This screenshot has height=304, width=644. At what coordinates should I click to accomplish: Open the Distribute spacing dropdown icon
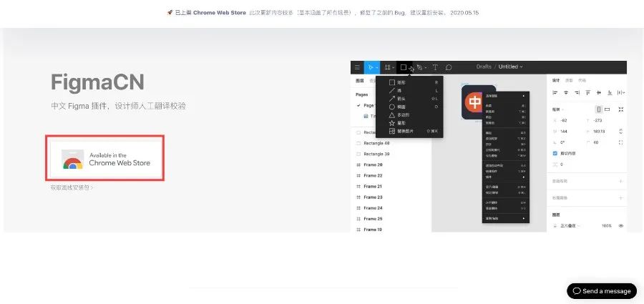(621, 93)
